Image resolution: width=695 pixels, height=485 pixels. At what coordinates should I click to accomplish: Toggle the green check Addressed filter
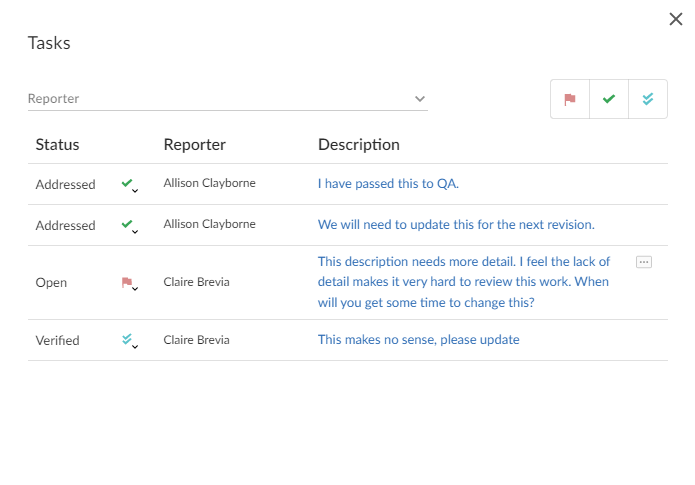[609, 100]
